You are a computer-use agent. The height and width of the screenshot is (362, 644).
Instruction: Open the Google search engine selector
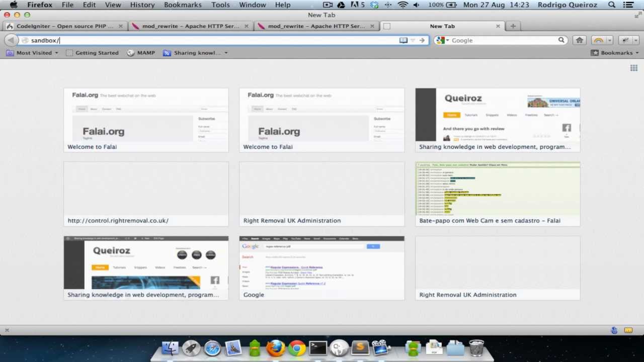[442, 40]
